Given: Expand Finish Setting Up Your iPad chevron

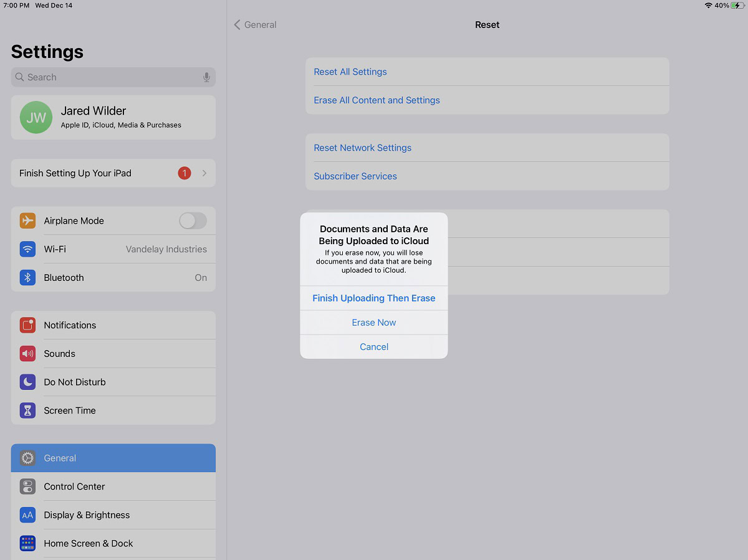Looking at the screenshot, I should 204,173.
